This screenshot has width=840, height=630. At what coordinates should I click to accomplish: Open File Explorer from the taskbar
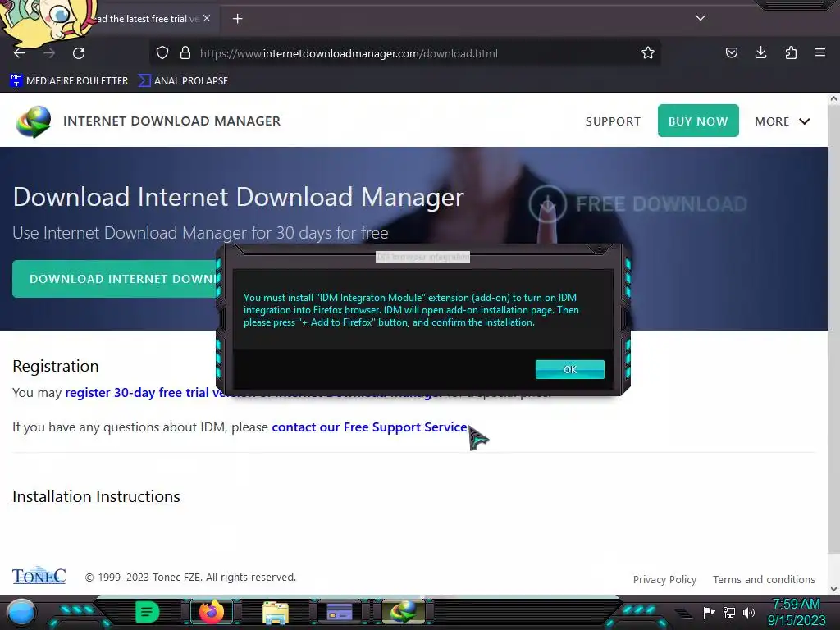(276, 612)
